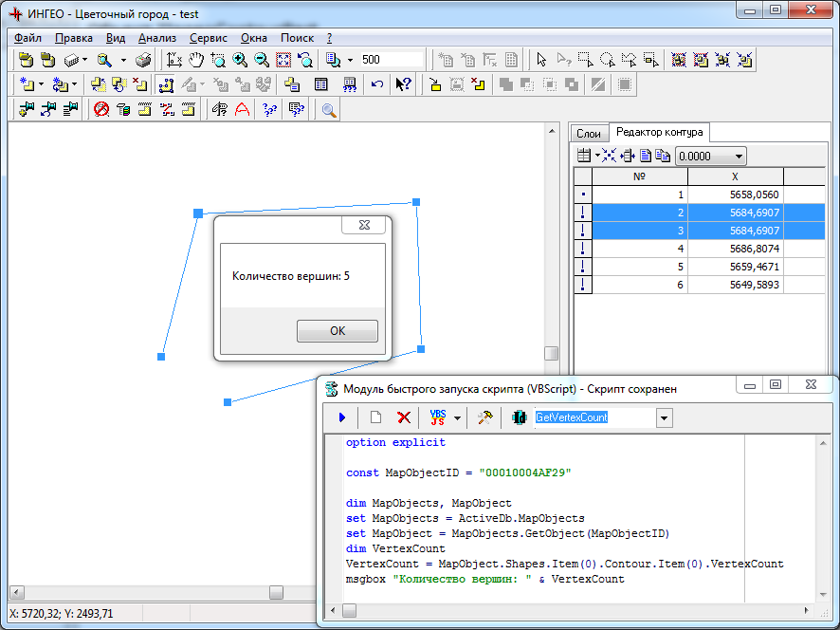
Task: Select vertex row 4 with X 5686,8074
Action: click(699, 249)
